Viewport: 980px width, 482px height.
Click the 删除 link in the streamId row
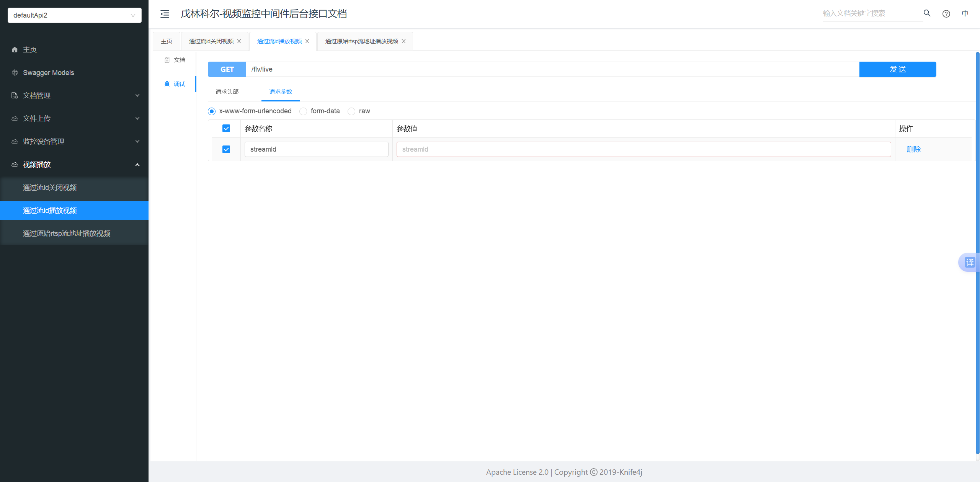coord(913,149)
